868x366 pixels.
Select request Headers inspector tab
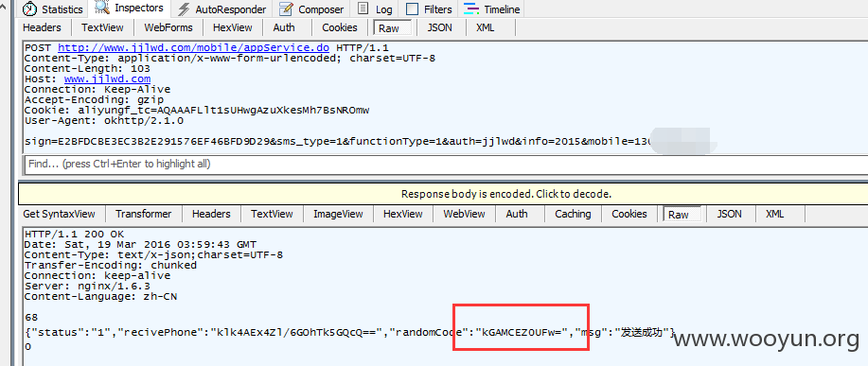pyautogui.click(x=42, y=27)
